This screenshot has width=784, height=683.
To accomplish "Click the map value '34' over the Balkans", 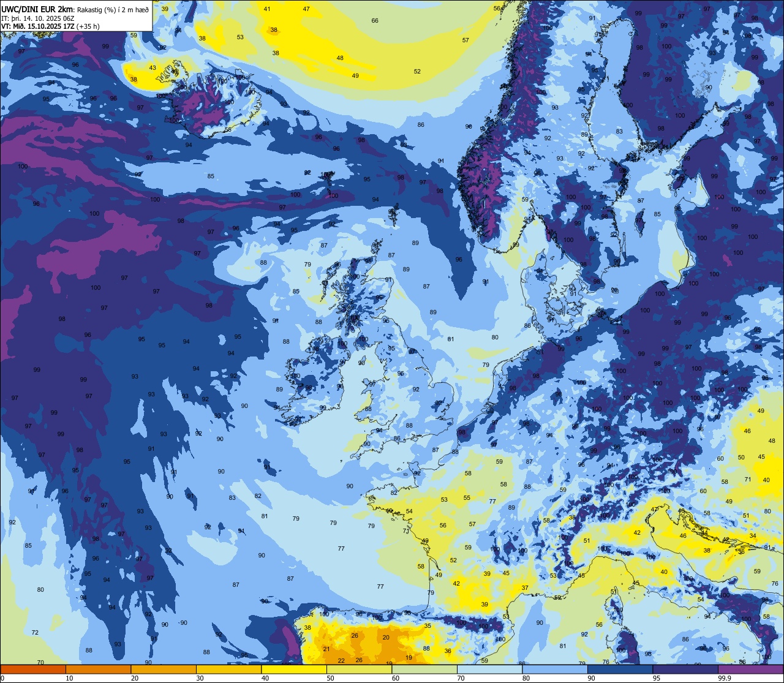I will pos(753,535).
